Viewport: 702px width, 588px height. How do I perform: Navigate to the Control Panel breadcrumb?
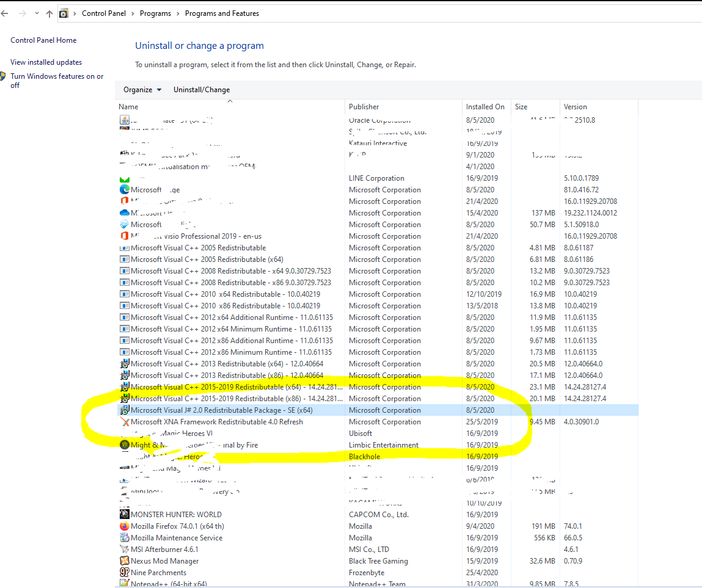[x=104, y=13]
